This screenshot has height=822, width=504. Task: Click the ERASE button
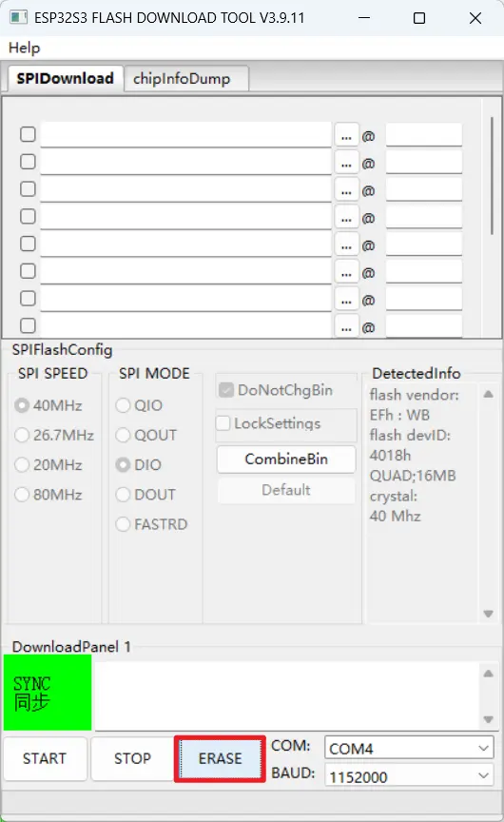point(220,758)
